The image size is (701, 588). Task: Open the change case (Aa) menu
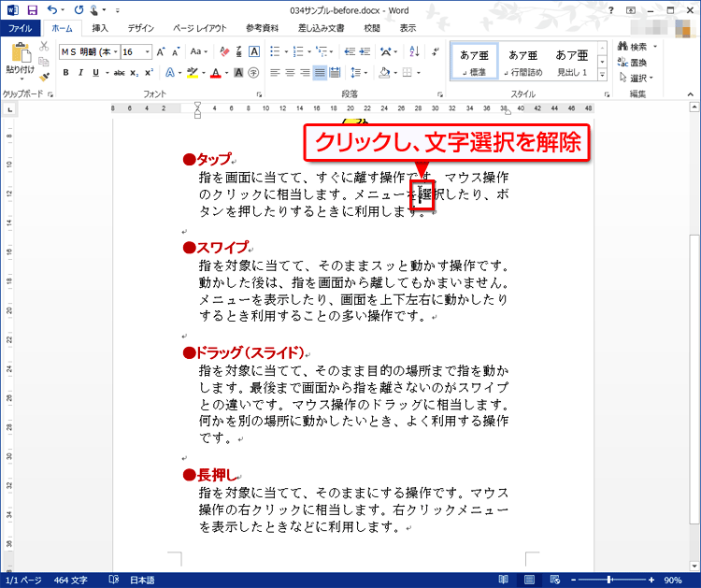[x=198, y=51]
